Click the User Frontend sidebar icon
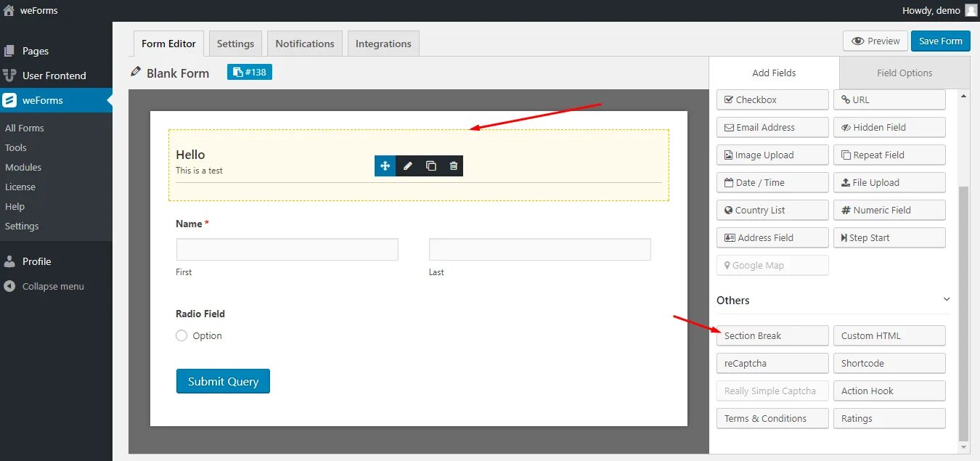980x461 pixels. 9,76
